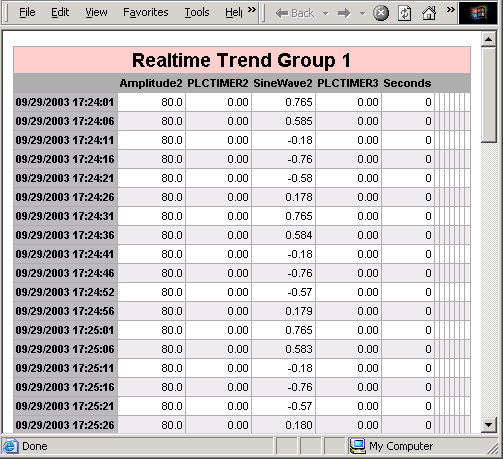This screenshot has width=503, height=459.
Task: Expand hidden menu items chevron after Help
Action: (252, 10)
